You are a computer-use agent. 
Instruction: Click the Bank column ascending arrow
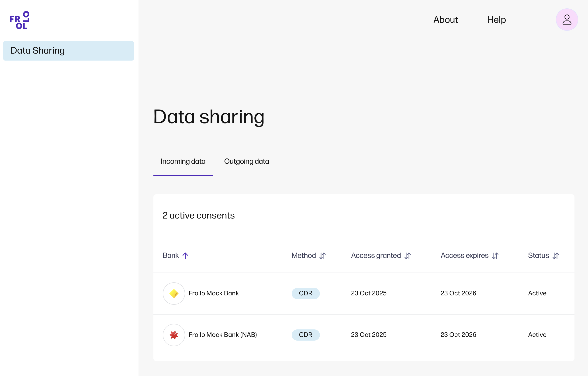tap(185, 256)
